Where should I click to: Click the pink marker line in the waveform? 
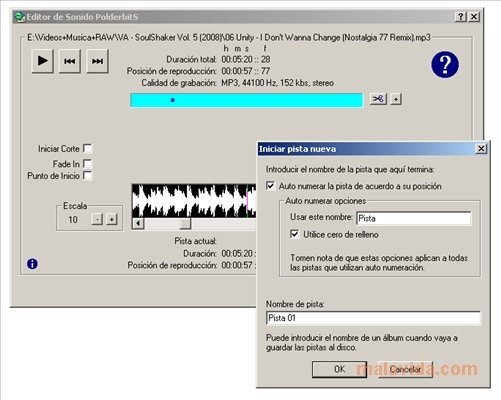point(247,201)
